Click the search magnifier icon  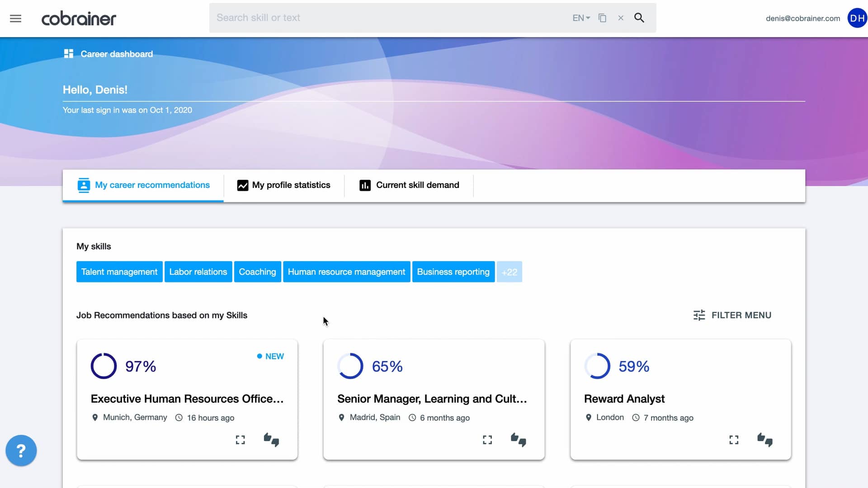[x=639, y=18]
